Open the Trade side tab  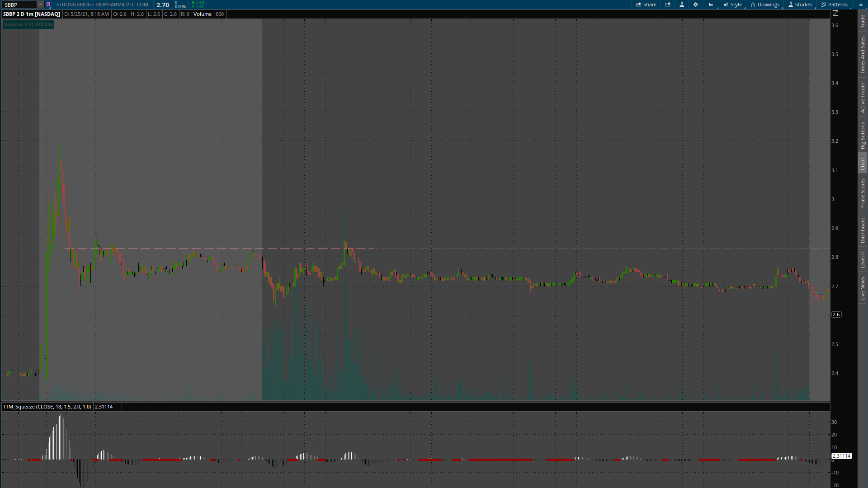coord(863,21)
